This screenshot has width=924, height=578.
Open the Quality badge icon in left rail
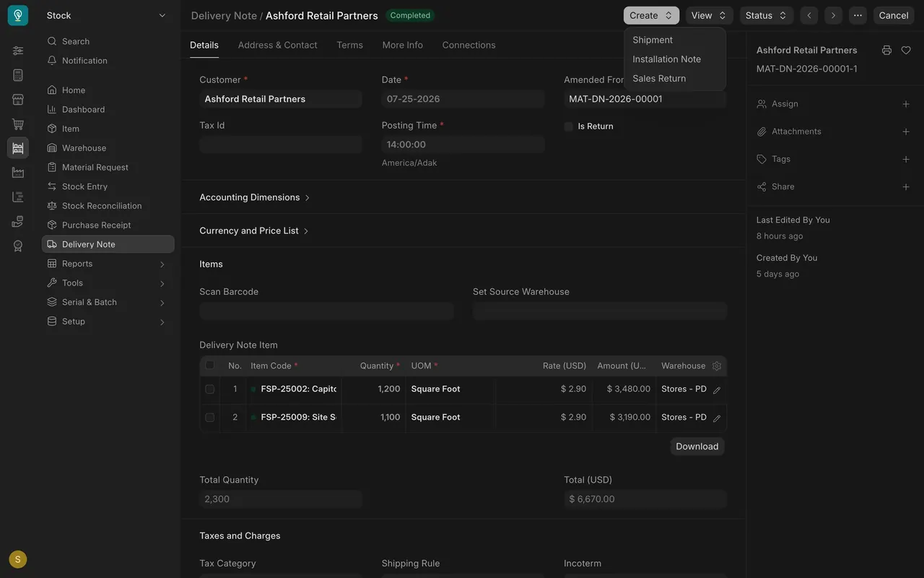click(18, 246)
